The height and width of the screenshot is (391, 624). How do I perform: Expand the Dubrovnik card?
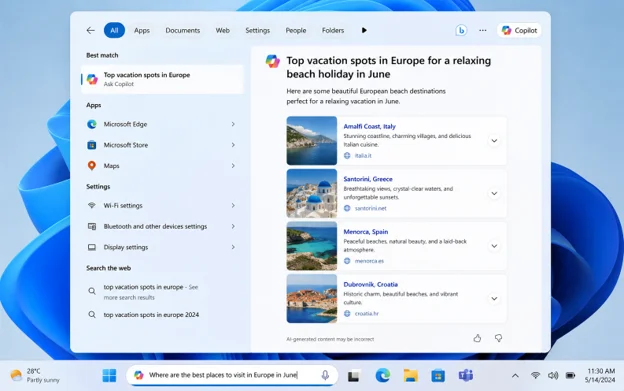point(494,299)
